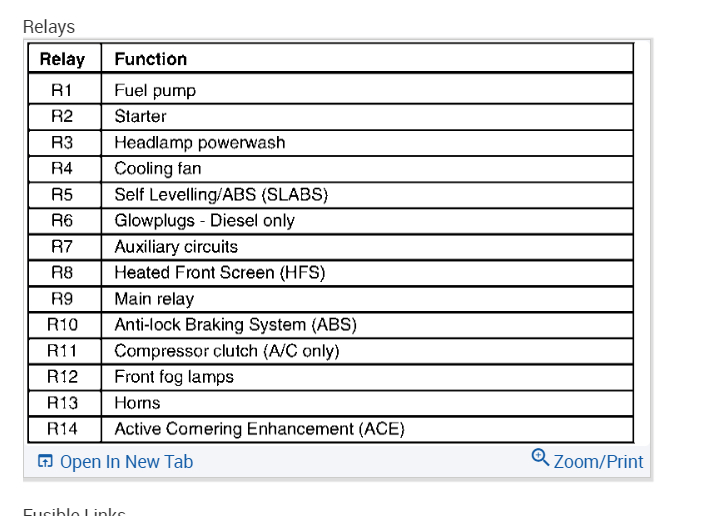Select the Headlamp powerwash entry

tap(199, 142)
